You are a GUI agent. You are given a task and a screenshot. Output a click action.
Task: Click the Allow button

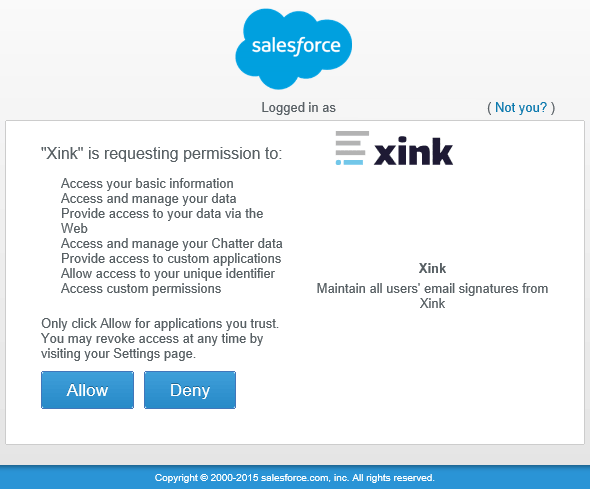[x=87, y=390]
